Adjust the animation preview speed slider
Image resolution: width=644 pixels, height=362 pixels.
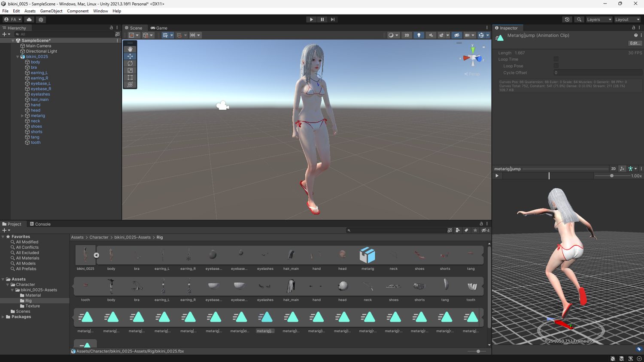(x=612, y=176)
